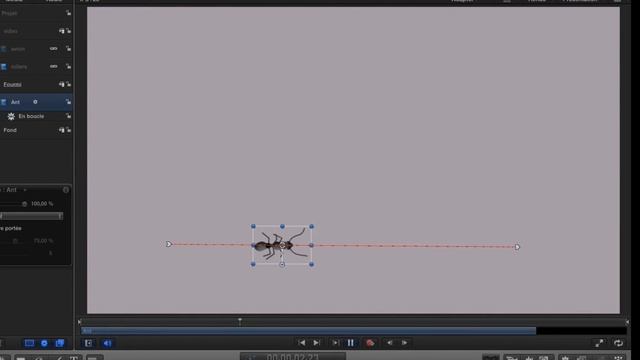Screen dimensions: 640x360
Task: Click the playhead marker in mini-timeline
Action: tap(240, 322)
